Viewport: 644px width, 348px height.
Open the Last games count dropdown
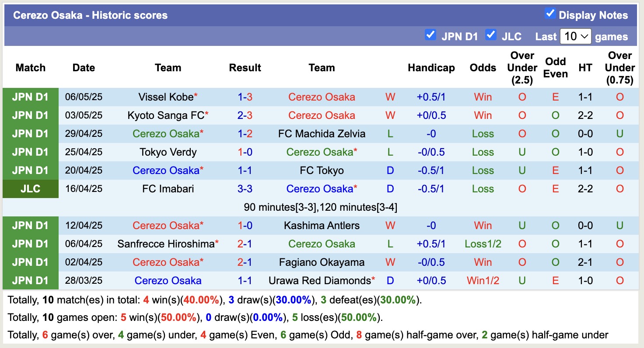575,36
